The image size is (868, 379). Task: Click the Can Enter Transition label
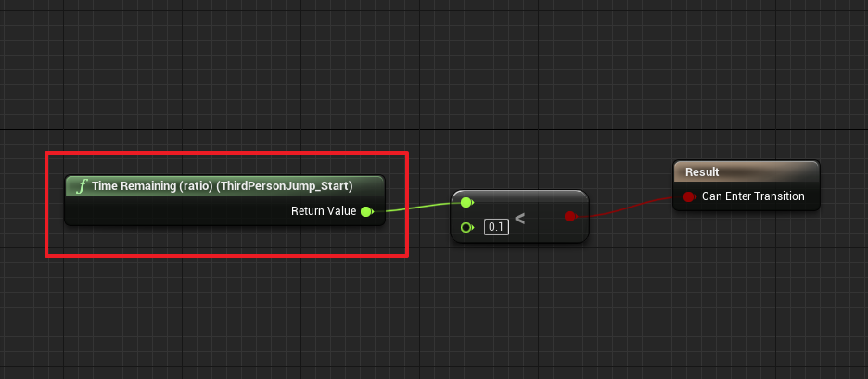pos(753,196)
